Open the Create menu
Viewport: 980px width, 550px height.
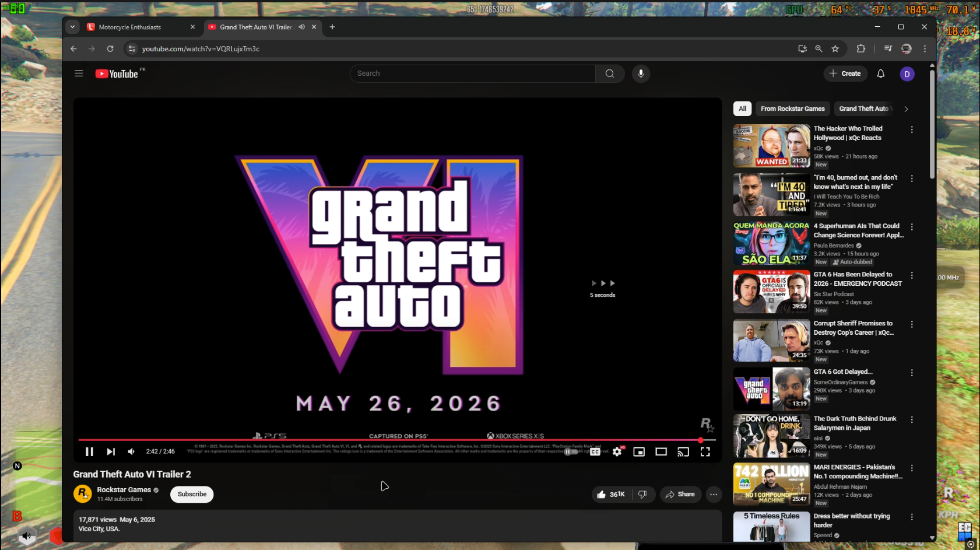(845, 73)
